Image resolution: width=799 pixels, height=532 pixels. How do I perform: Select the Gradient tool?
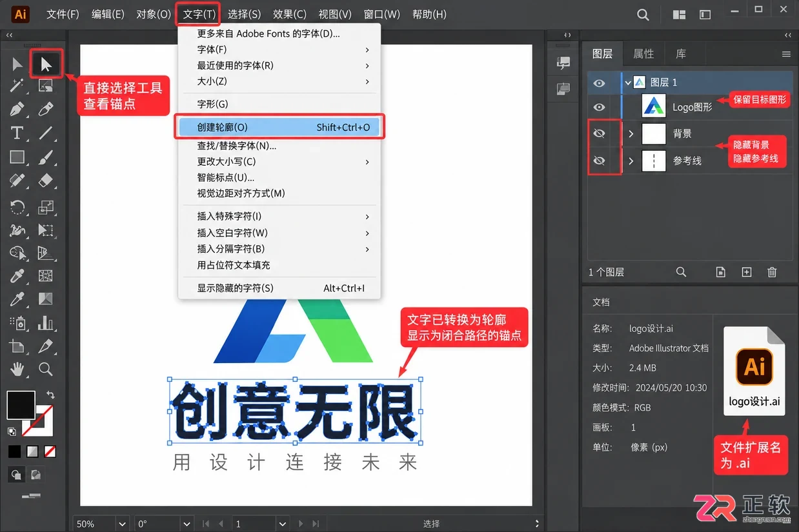[x=46, y=299]
